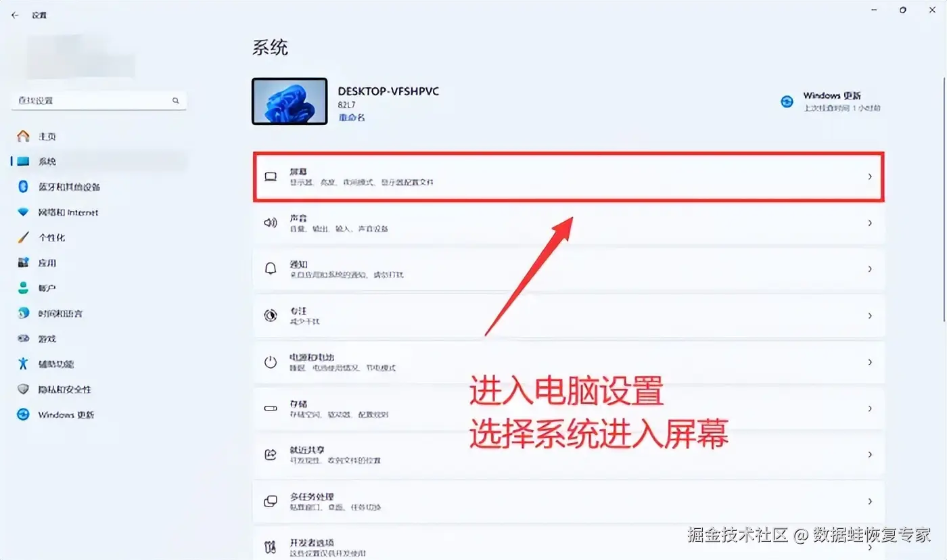Click the 重命名 link
Screen dimensions: 947x560
(352, 118)
